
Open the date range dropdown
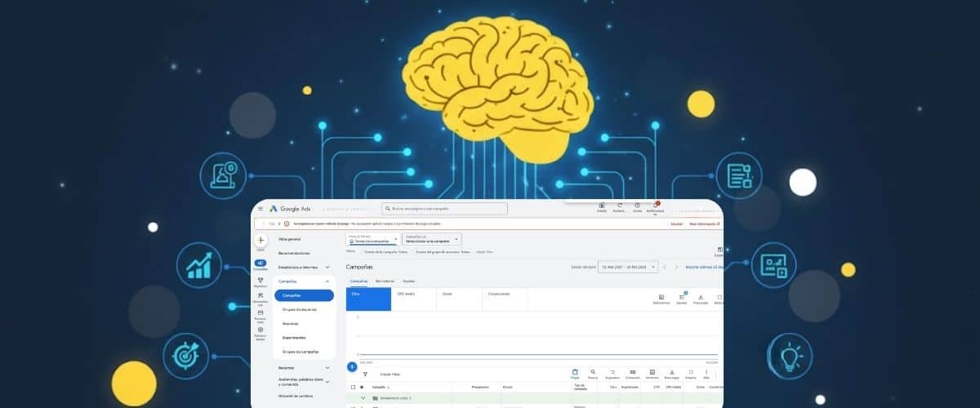[x=627, y=267]
